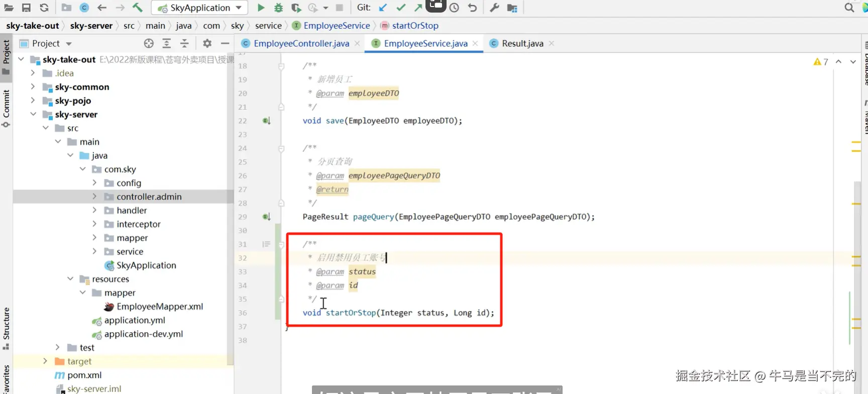The image size is (868, 394).
Task: Select the interceptor package
Action: coord(132,224)
